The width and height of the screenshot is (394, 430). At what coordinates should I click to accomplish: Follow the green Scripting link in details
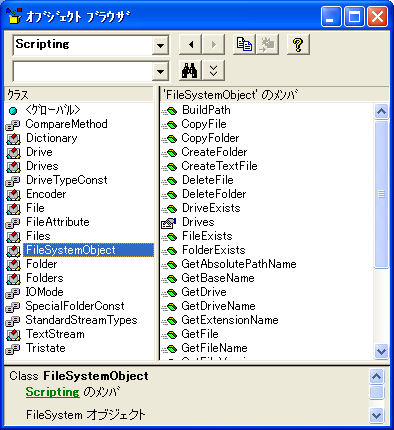tap(53, 392)
